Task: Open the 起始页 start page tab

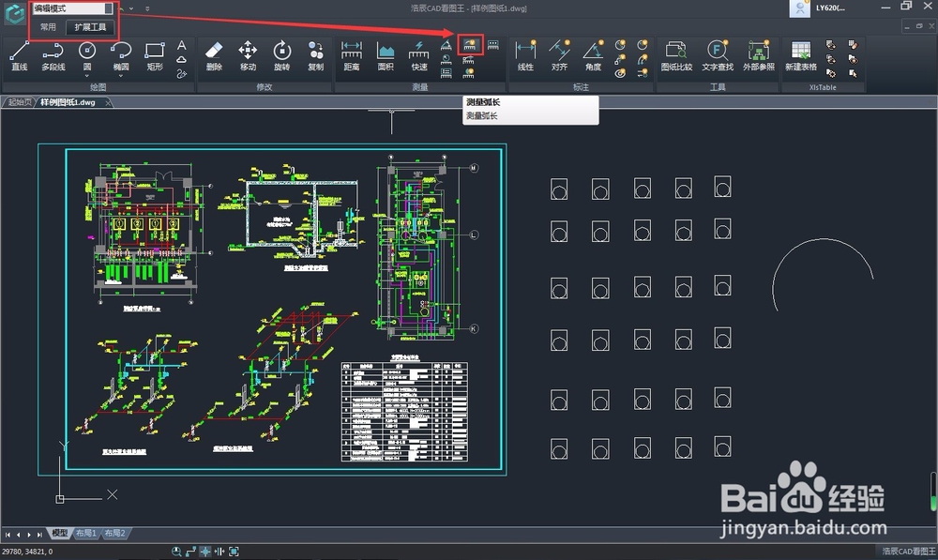Action: 19,102
